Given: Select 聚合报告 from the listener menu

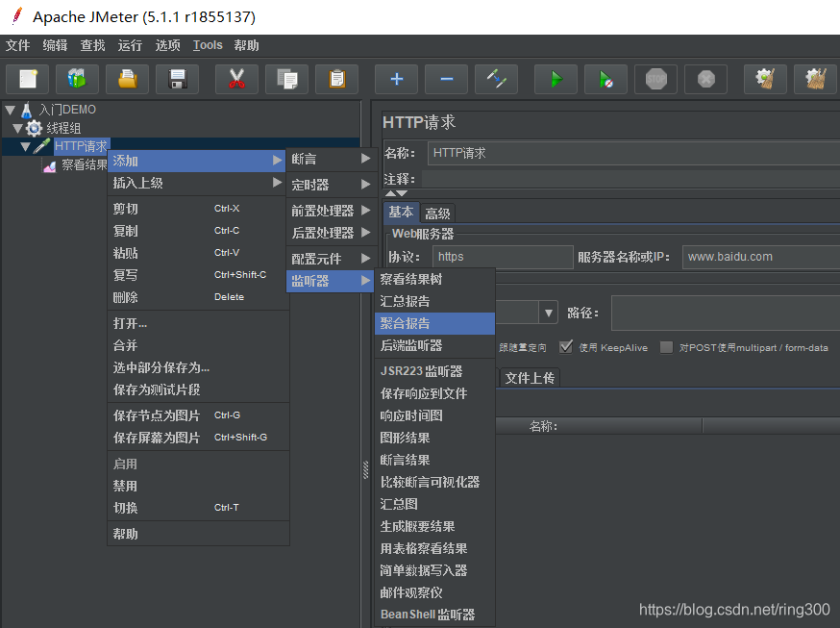Looking at the screenshot, I should [435, 324].
